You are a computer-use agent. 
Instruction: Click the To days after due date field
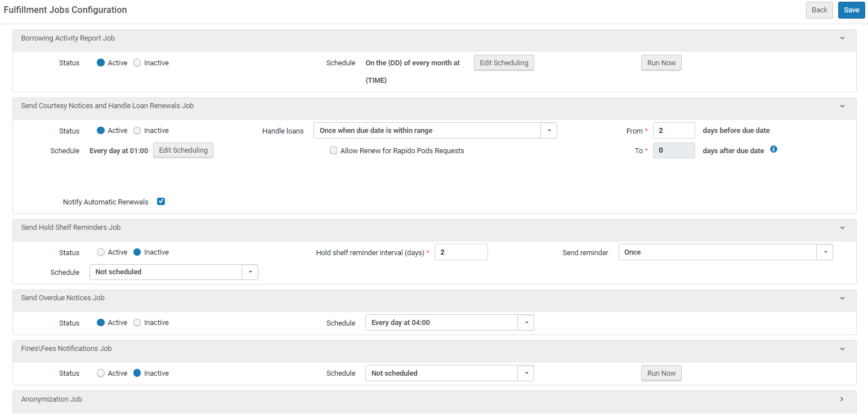click(674, 150)
